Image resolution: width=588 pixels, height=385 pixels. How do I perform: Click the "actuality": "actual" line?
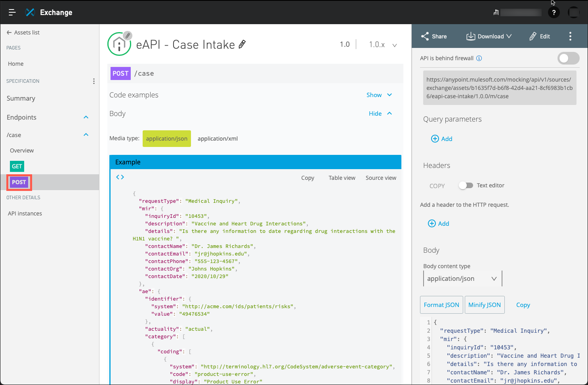coord(179,329)
